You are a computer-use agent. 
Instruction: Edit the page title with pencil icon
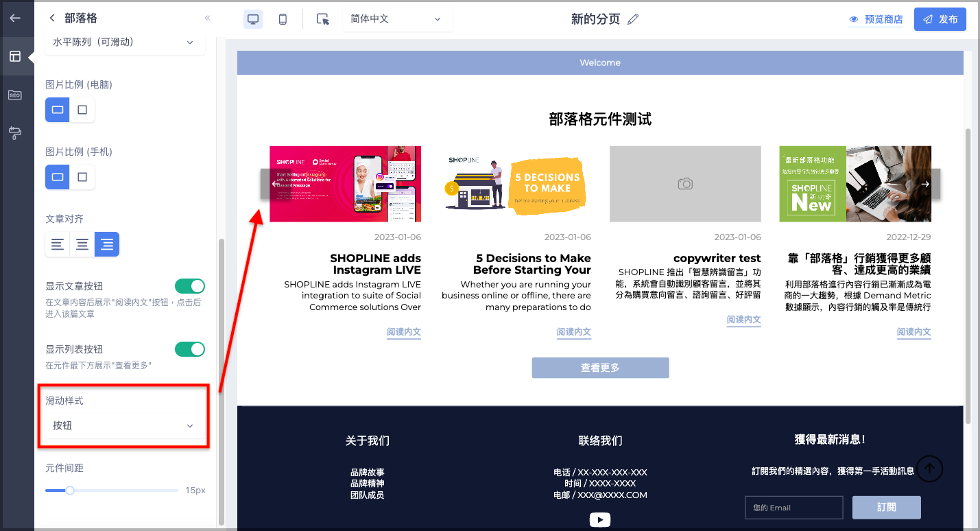point(633,19)
